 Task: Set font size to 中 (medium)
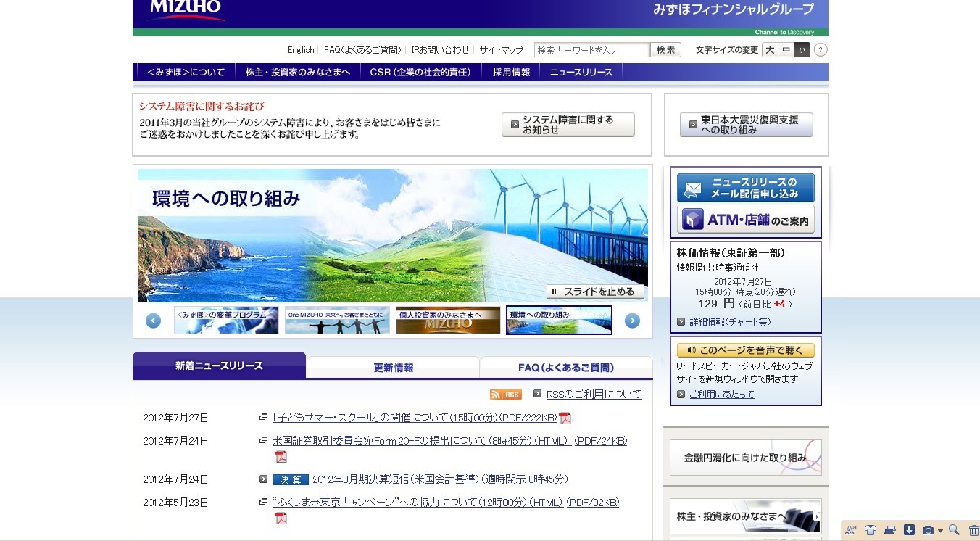click(786, 50)
